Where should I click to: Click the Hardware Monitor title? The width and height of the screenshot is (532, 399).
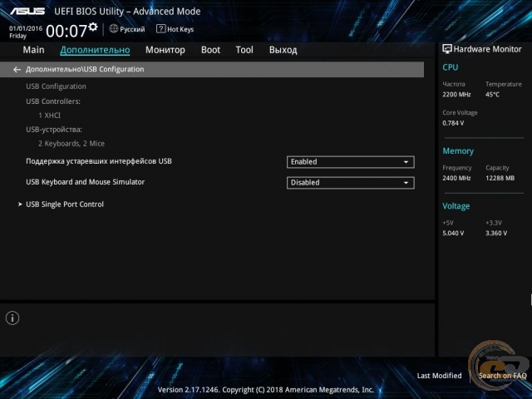tap(487, 49)
